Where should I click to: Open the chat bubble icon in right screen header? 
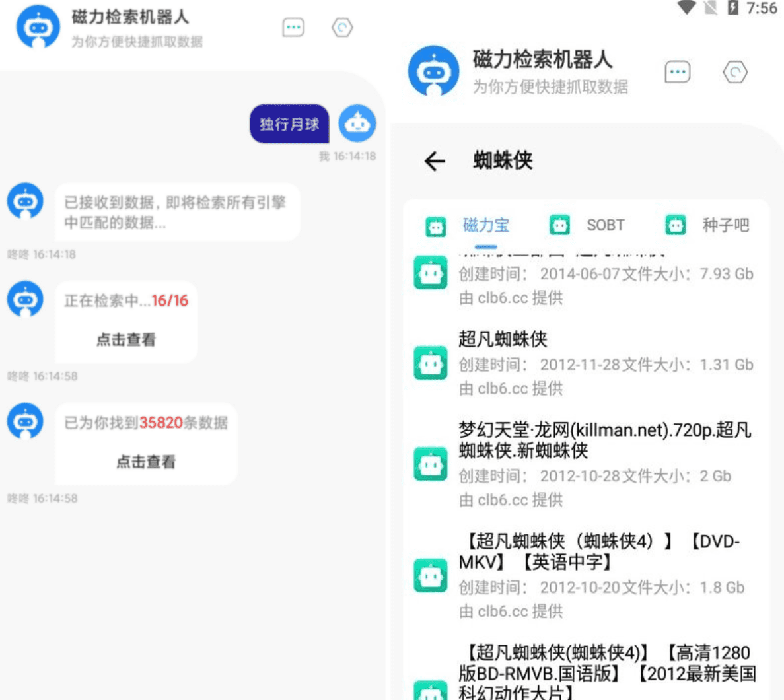pos(678,72)
